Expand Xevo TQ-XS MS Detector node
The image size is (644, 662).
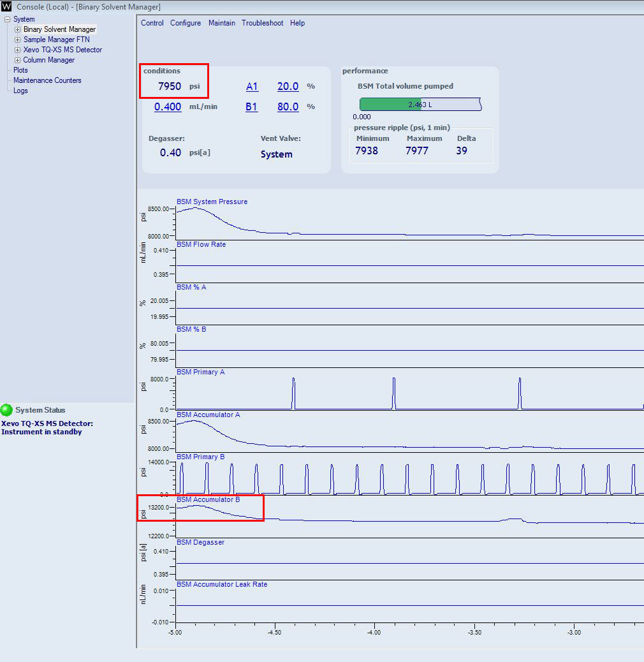coord(17,50)
